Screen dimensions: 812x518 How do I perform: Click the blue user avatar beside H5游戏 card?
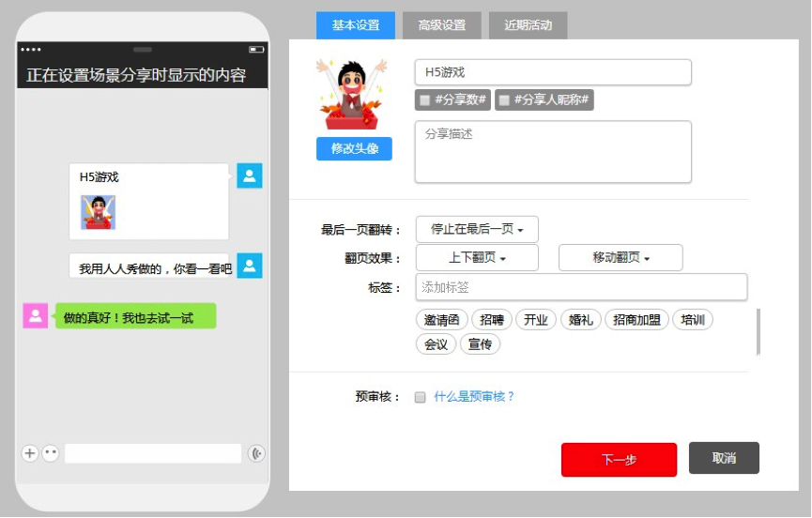250,175
